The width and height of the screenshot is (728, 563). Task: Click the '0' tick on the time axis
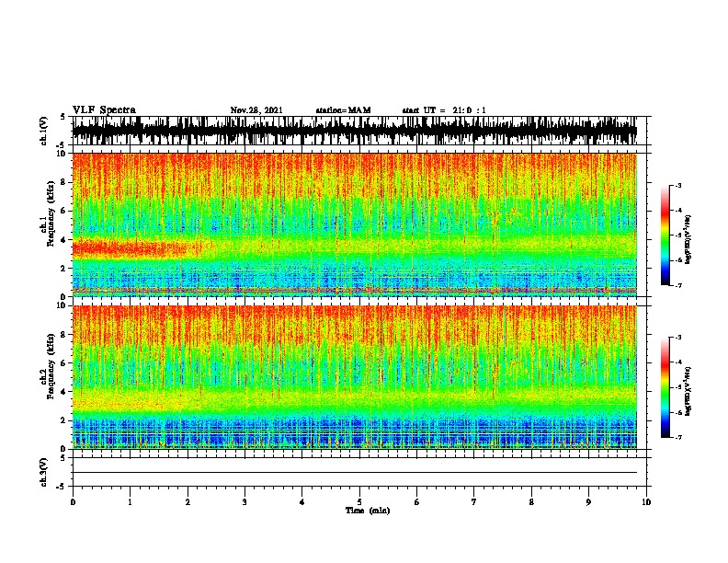click(73, 501)
